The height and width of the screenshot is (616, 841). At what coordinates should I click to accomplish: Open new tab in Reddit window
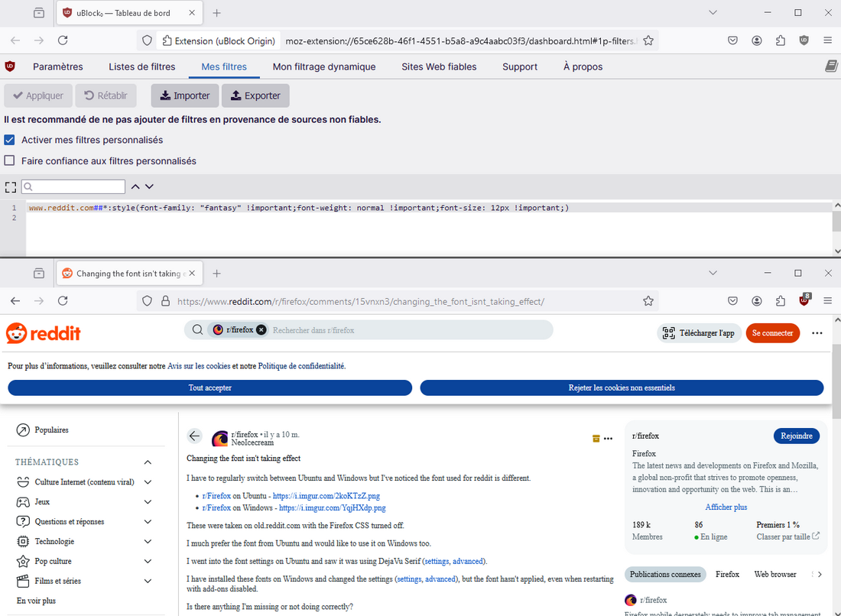click(x=216, y=274)
